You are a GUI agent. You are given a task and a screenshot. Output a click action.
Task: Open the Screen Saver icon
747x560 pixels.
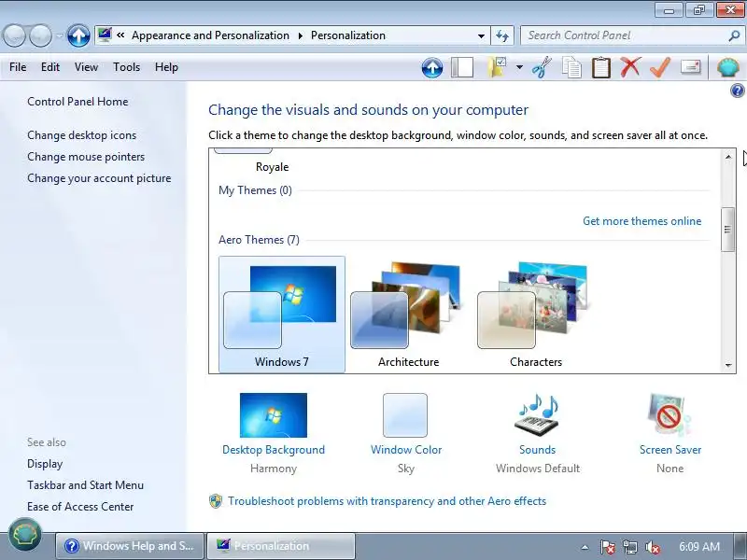[x=669, y=415]
